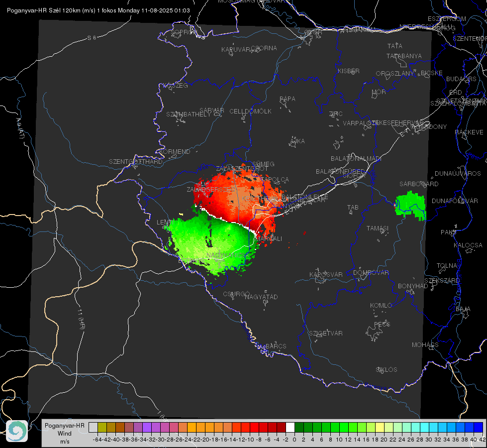Click the isolated green echo near SARBOGARD

[x=410, y=206]
